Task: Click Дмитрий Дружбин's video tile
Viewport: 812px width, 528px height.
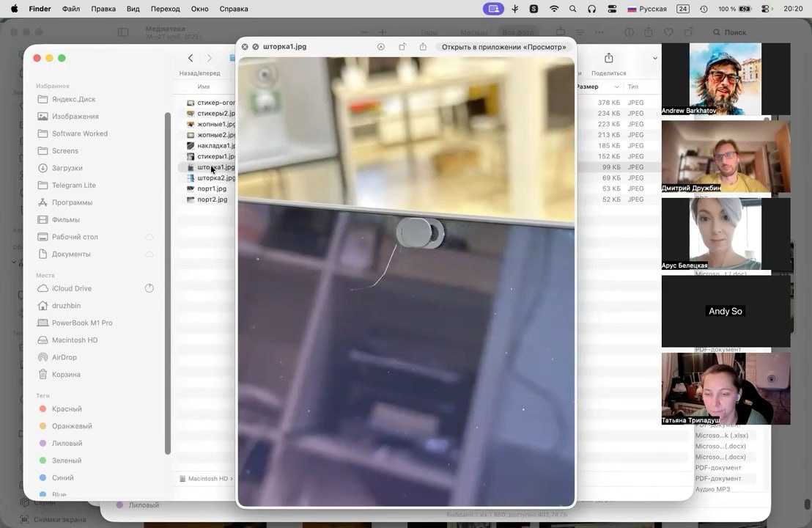Action: (726, 156)
